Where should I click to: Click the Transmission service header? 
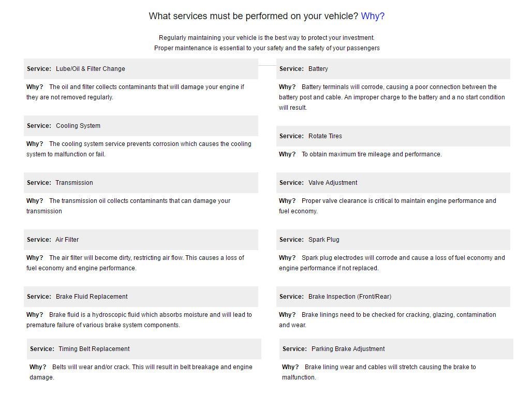(141, 183)
